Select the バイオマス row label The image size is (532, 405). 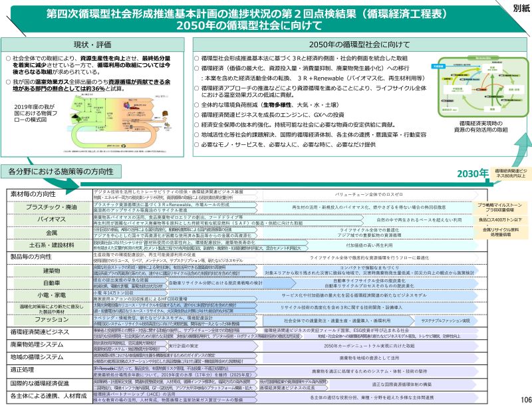click(x=52, y=219)
